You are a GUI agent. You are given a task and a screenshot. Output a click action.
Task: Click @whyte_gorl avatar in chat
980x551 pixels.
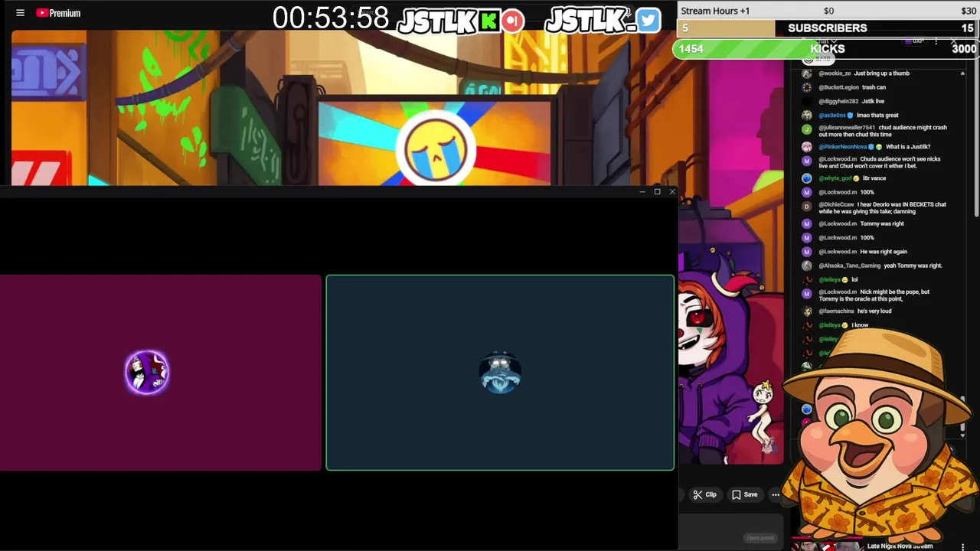(x=806, y=178)
